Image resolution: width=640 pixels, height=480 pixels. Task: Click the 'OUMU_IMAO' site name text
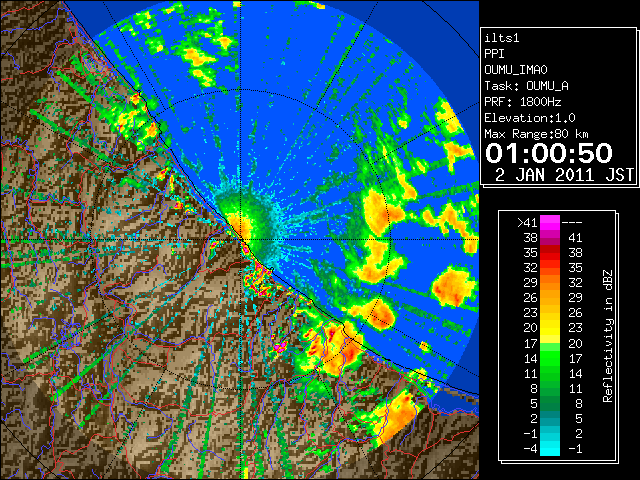(516, 70)
